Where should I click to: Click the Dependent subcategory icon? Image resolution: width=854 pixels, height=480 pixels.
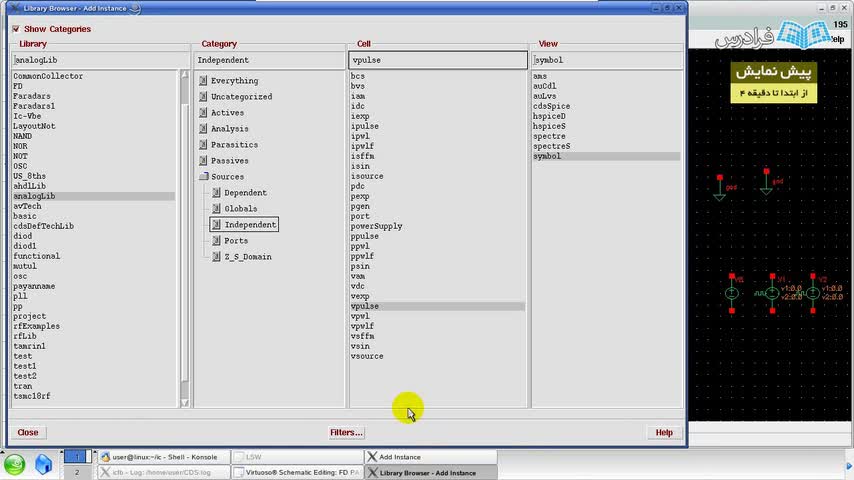(216, 192)
